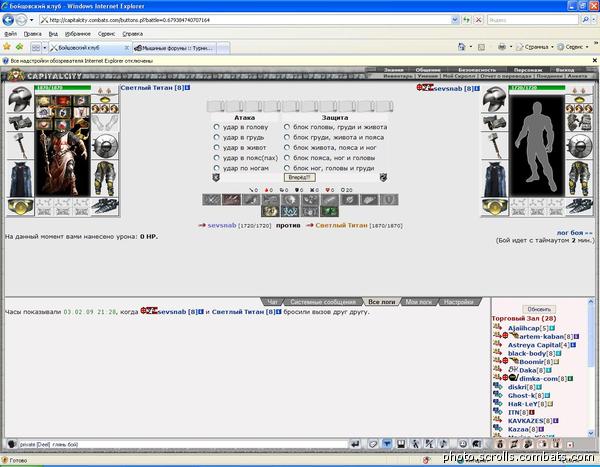Click the armor cloak slot of Светлый Титан
600x467 pixels.
(x=20, y=179)
